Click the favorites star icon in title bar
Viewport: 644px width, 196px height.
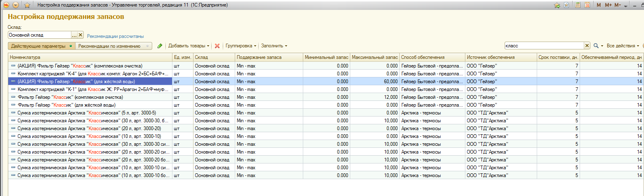27,5
